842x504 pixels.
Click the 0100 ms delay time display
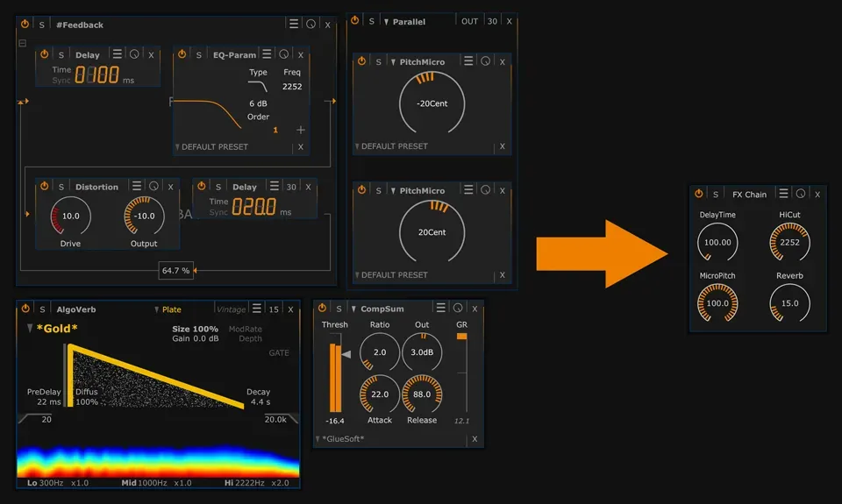96,75
